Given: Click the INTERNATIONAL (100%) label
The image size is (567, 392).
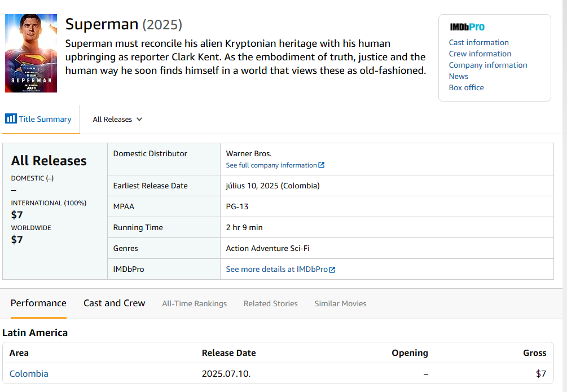Looking at the screenshot, I should (x=49, y=203).
